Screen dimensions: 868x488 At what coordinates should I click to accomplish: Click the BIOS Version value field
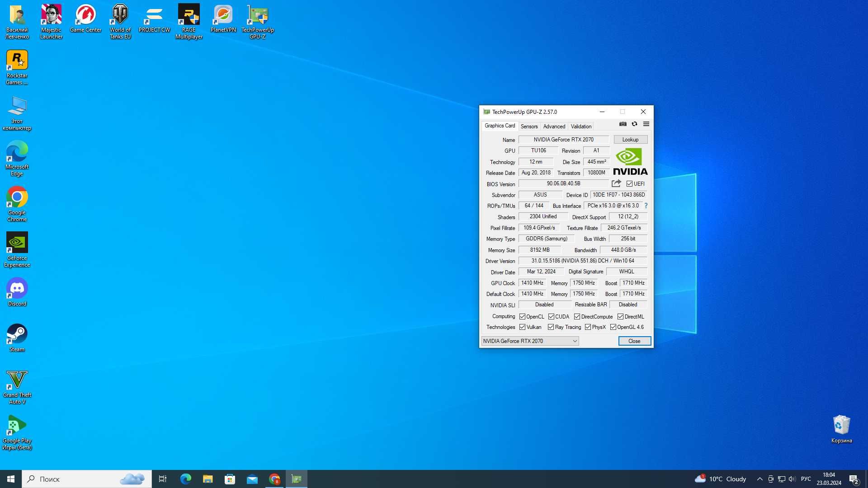(563, 183)
